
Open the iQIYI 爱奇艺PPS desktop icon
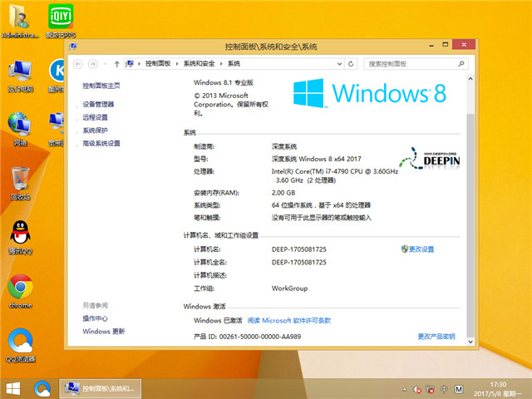tap(57, 17)
